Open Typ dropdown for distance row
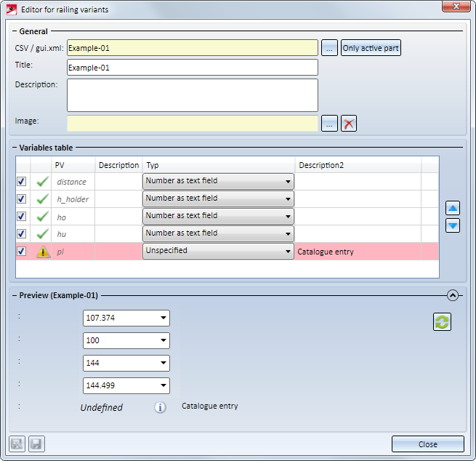 tap(218, 181)
